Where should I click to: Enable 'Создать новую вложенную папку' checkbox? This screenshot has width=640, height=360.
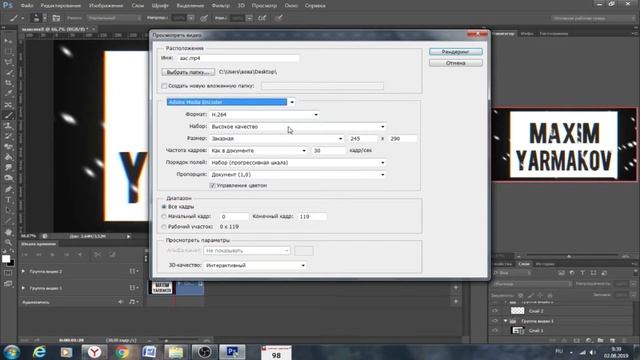point(164,86)
